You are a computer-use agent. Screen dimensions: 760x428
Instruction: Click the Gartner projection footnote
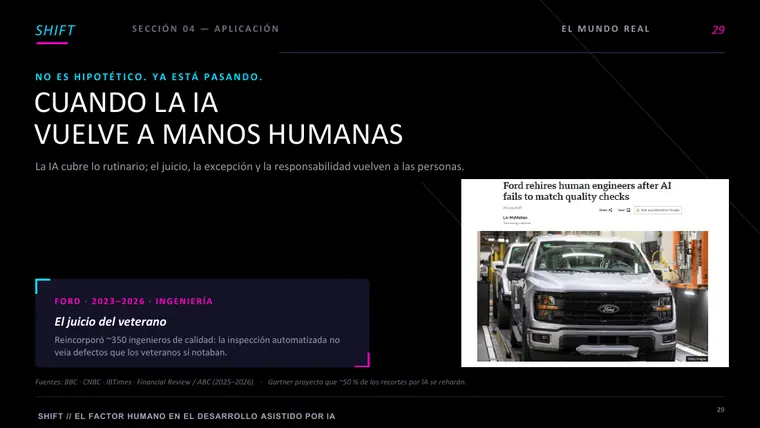[367, 382]
